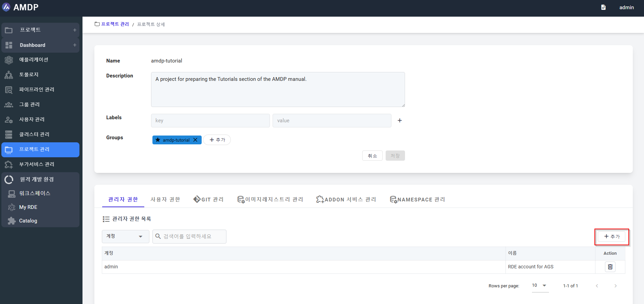
Task: Click the label key input field
Action: pos(210,121)
